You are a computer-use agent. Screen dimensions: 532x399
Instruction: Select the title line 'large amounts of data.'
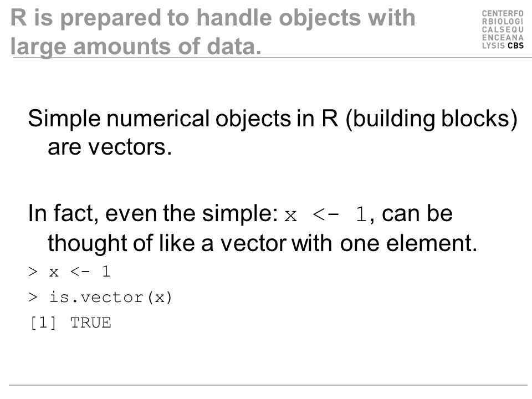136,46
